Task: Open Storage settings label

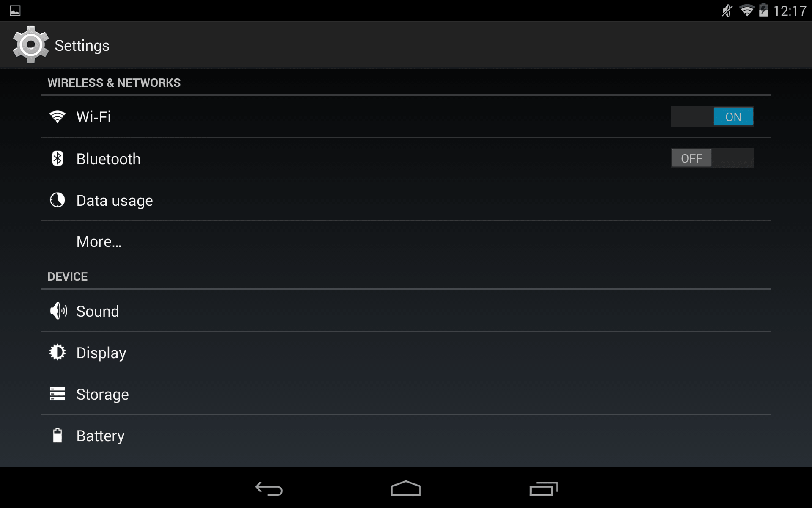Action: [102, 394]
